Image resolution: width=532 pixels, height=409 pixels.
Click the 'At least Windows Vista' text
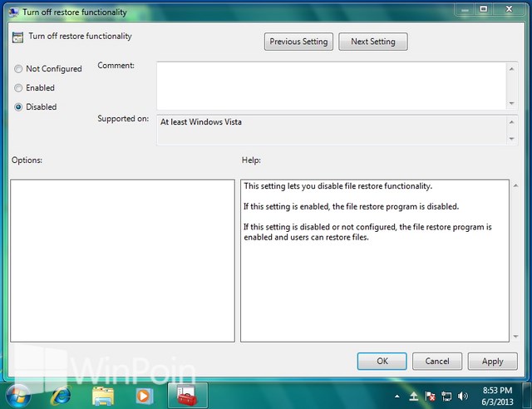click(x=201, y=122)
